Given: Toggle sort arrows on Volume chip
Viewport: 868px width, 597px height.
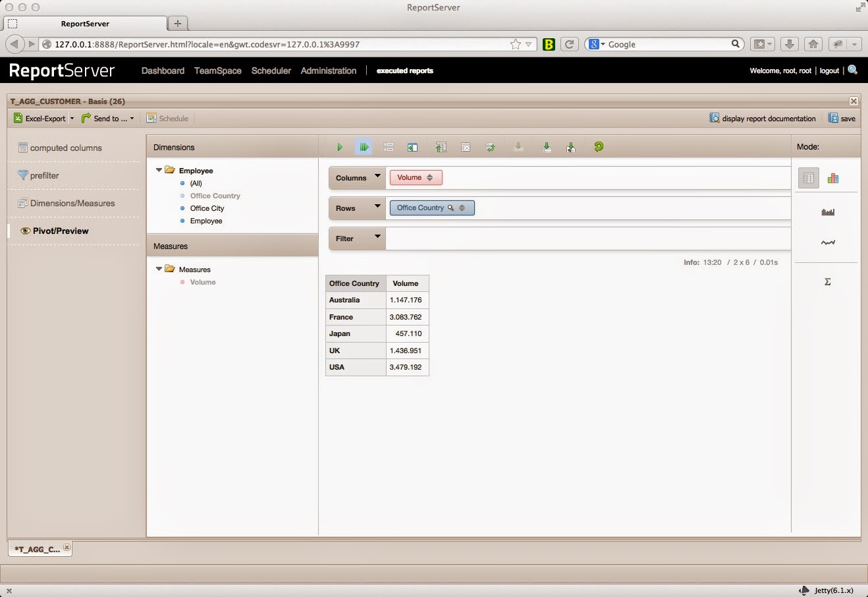Looking at the screenshot, I should [x=430, y=177].
